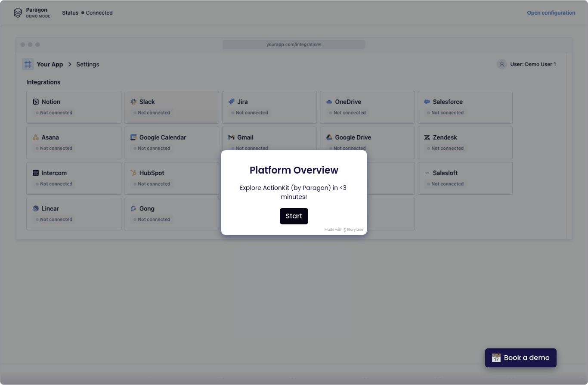Image resolution: width=588 pixels, height=385 pixels.
Task: Click the Salesloft integration icon
Action: pos(427,173)
